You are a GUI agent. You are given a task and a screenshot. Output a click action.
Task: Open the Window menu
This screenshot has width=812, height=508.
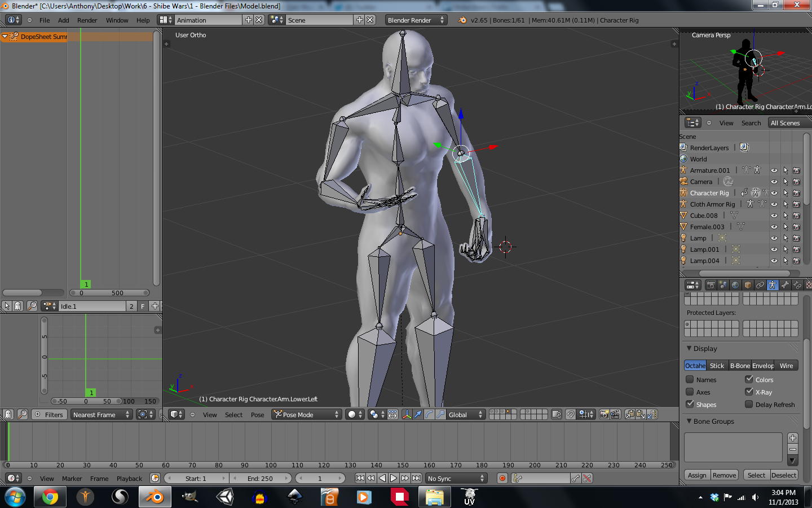[117, 20]
